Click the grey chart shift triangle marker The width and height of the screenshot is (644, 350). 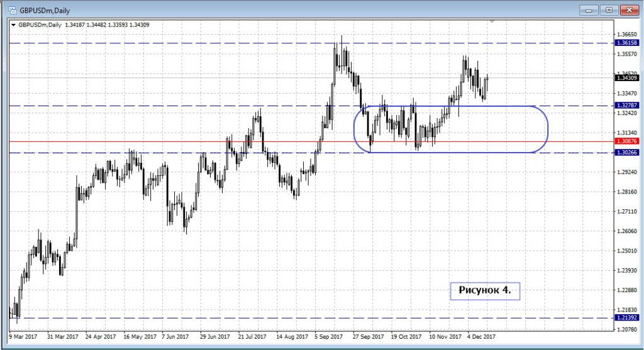492,22
